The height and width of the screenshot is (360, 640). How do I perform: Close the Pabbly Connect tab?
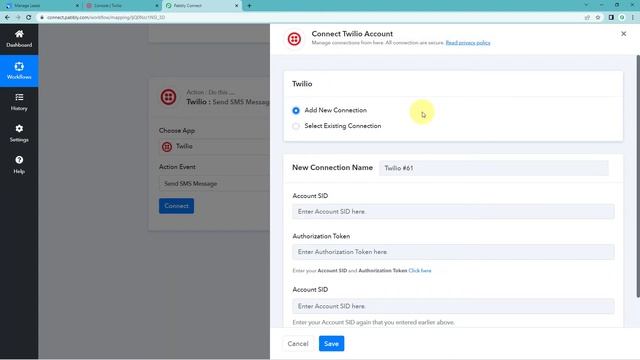pyautogui.click(x=236, y=6)
